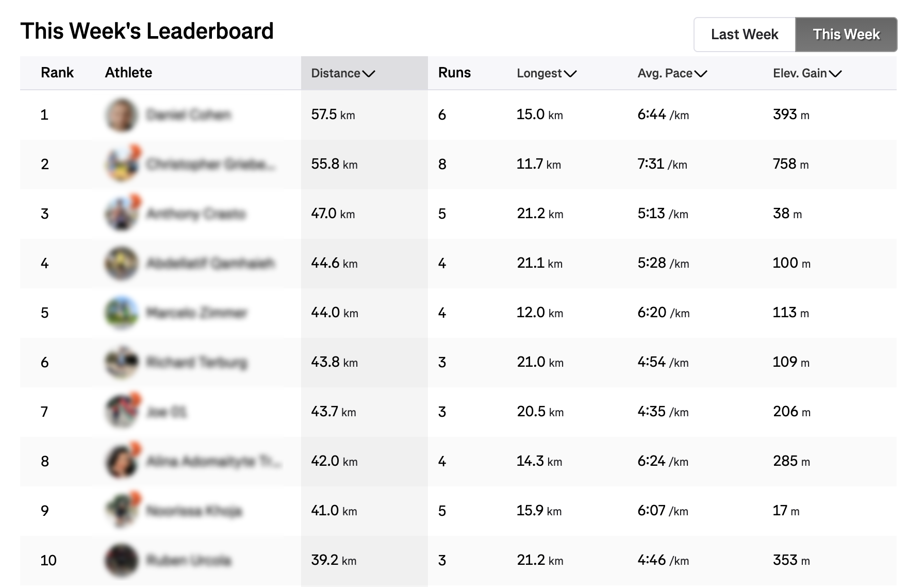
Task: Select Marcelo Zimmer's profile photo
Action: 121,313
